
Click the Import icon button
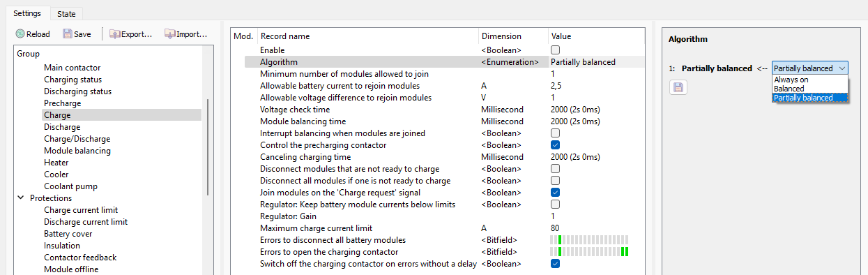coord(169,34)
